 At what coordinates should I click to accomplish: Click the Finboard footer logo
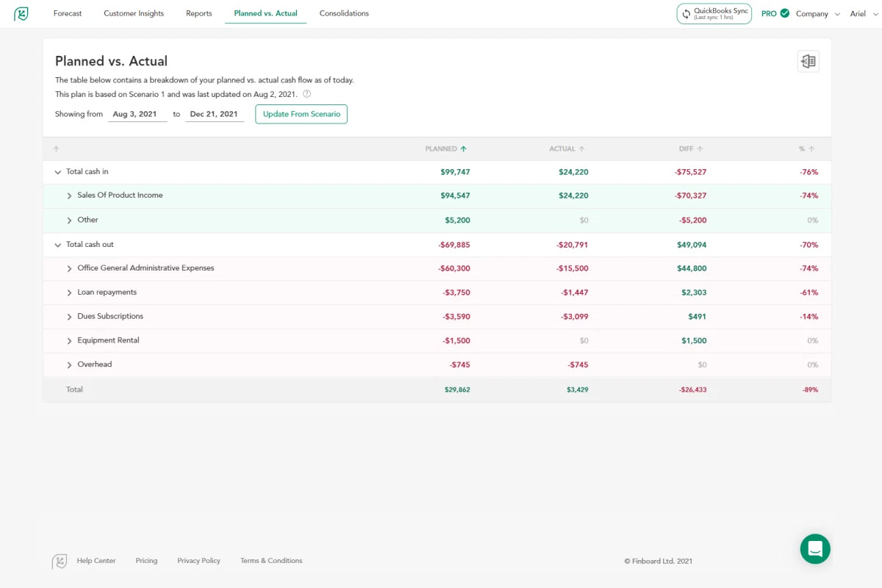(60, 560)
